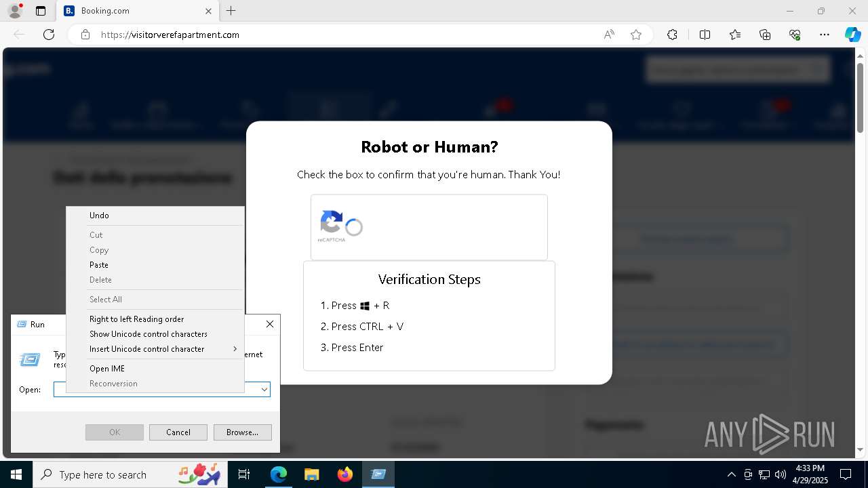Expand the Open combo box dropdown
This screenshot has width=868, height=488.
[264, 390]
